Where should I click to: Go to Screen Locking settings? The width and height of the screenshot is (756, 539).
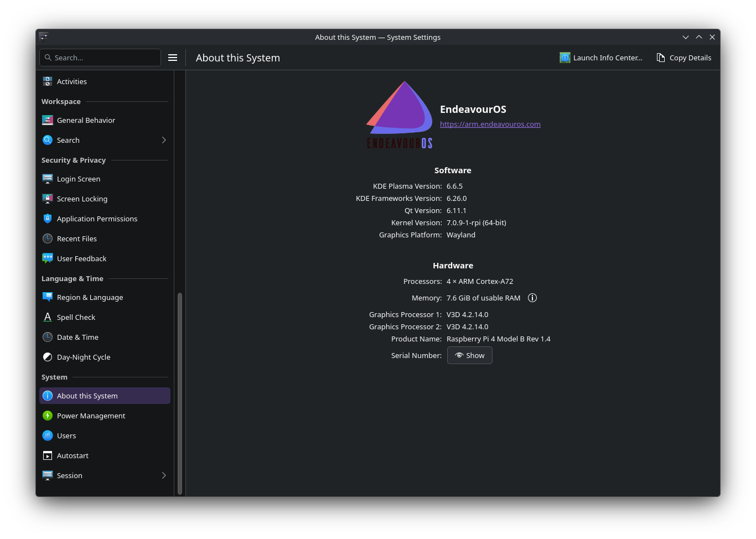[x=105, y=199]
